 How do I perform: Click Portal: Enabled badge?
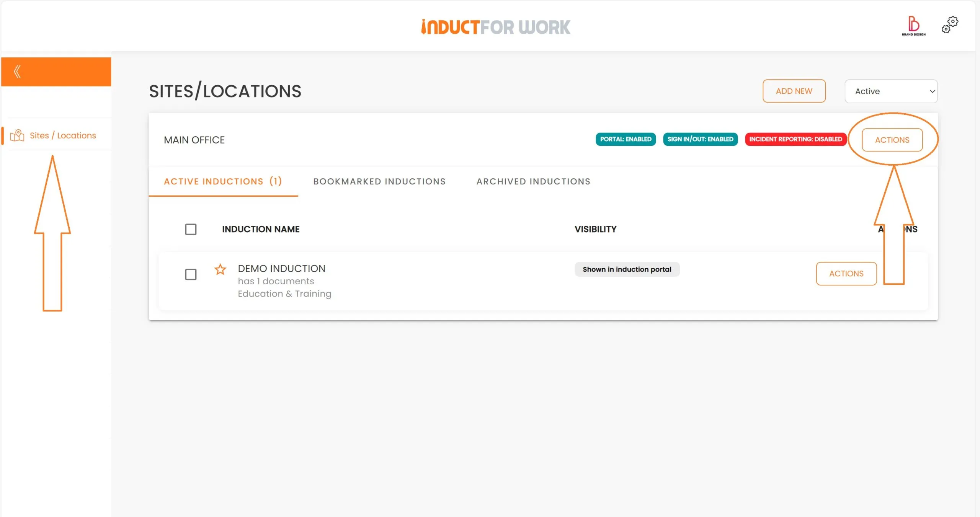coord(626,139)
